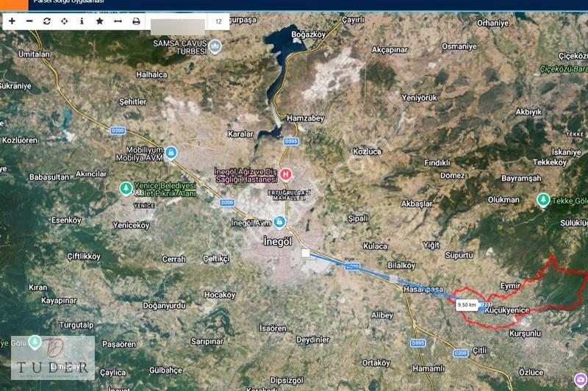Screen dimensions: 588x391
Task: Click the Paşaören label
Action: (x=119, y=344)
